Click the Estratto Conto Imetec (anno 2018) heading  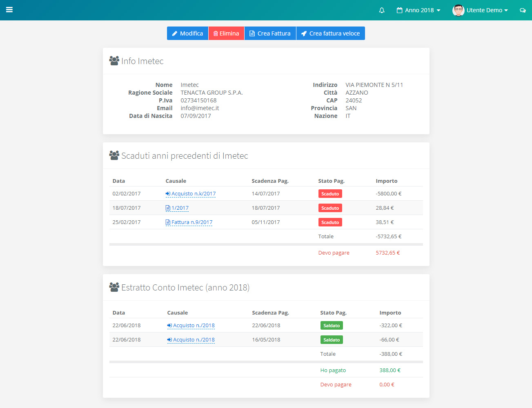pos(185,288)
